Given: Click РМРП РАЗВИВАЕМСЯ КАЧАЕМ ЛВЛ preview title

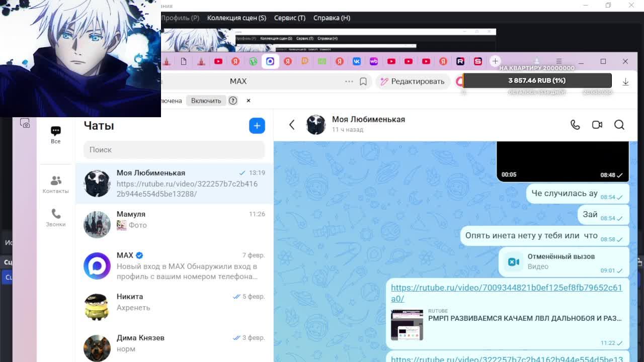Looking at the screenshot, I should coord(525,318).
